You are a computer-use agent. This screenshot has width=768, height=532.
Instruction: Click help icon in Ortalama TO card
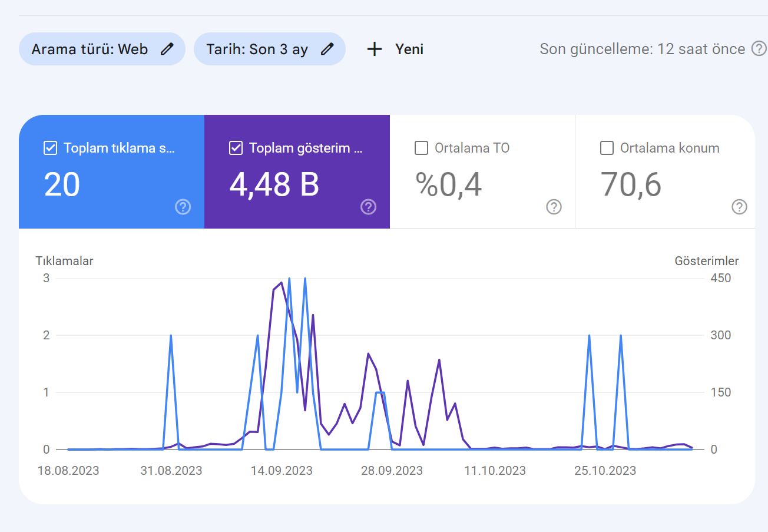[554, 207]
